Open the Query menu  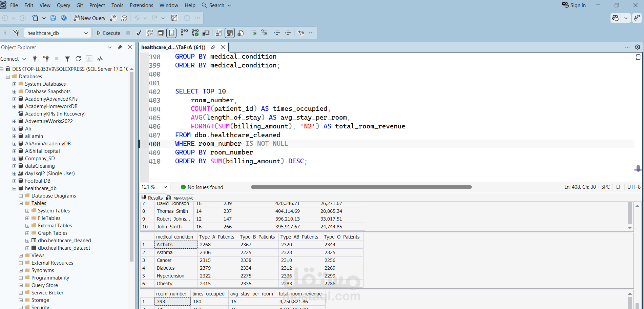pyautogui.click(x=63, y=5)
